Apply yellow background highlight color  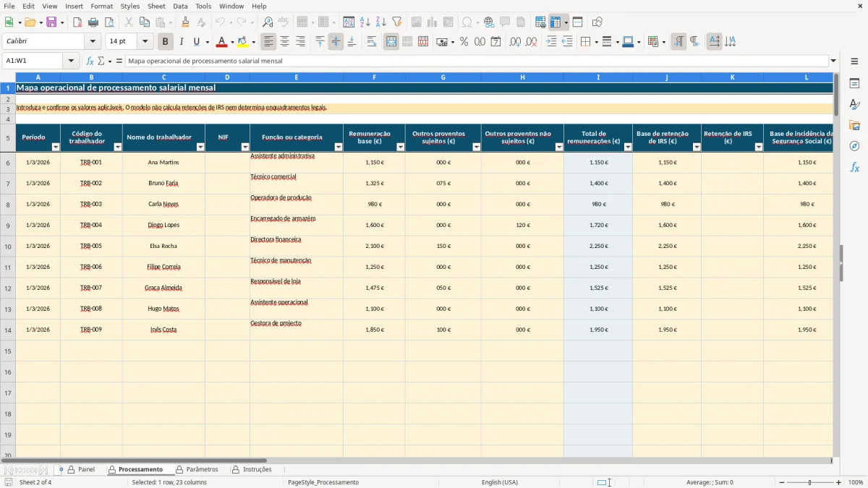243,42
